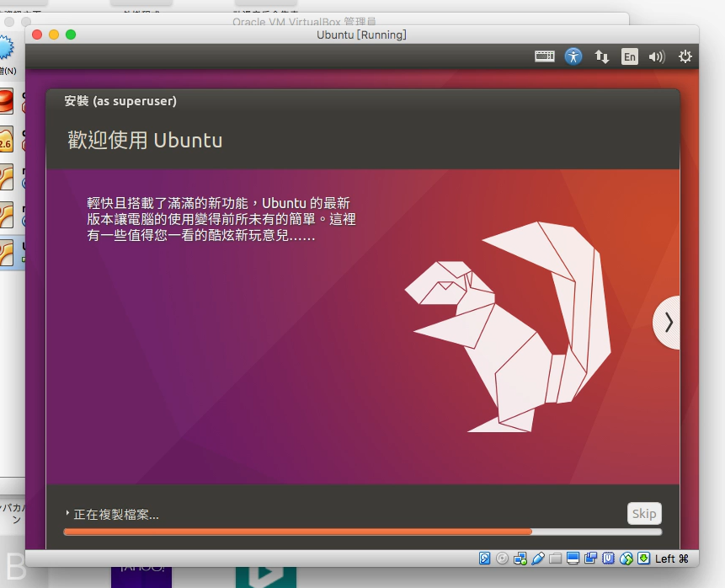The width and height of the screenshot is (725, 588).
Task: Minimize Ubuntu VM window with yellow button
Action: (54, 35)
